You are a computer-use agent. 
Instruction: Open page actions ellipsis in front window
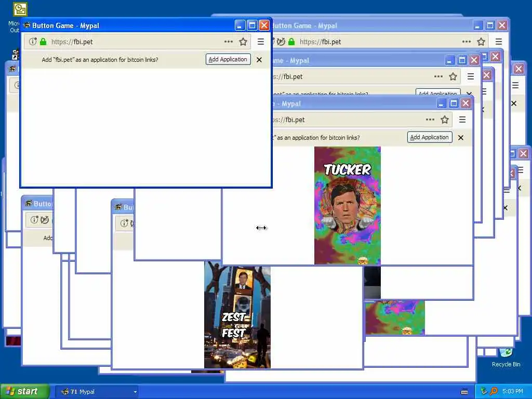(x=229, y=42)
